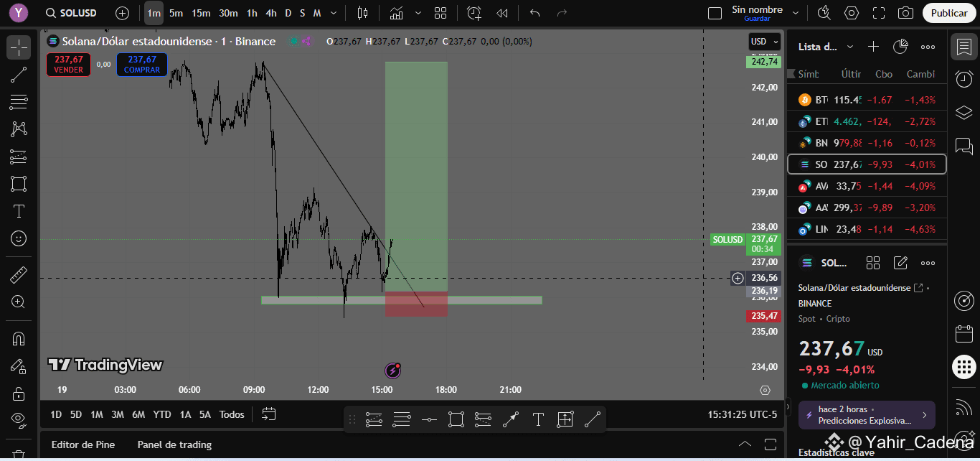980x461 pixels.
Task: Open the Fibonacci retracement tools
Action: (x=19, y=102)
